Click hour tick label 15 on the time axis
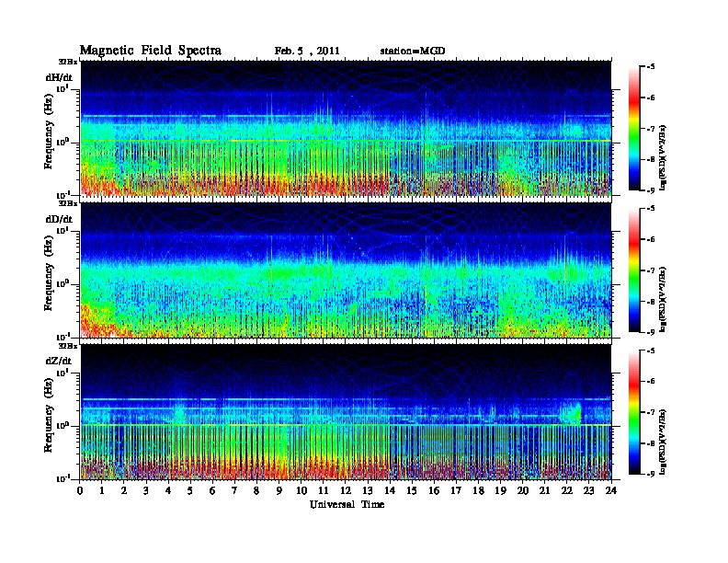This screenshot has height=563, width=728. pos(412,490)
